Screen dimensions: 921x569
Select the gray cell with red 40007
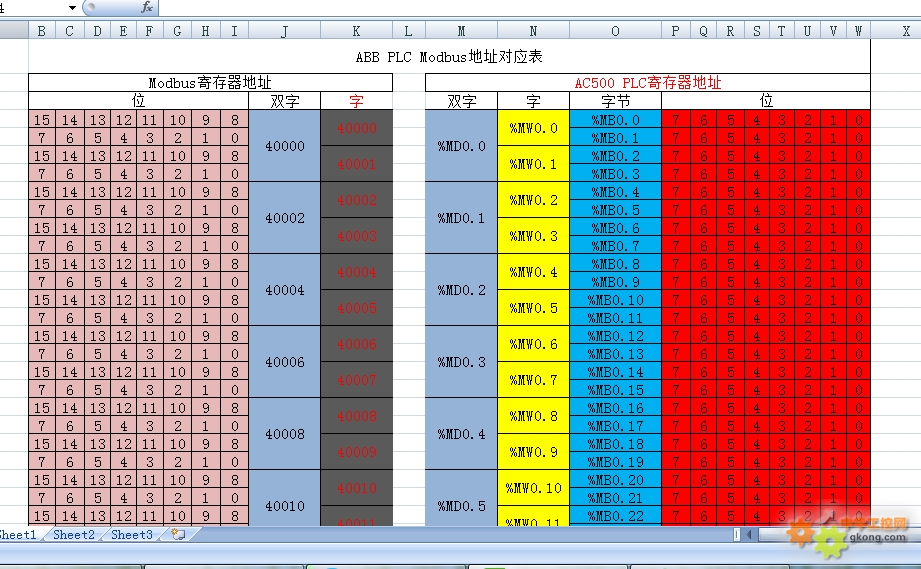tap(357, 380)
